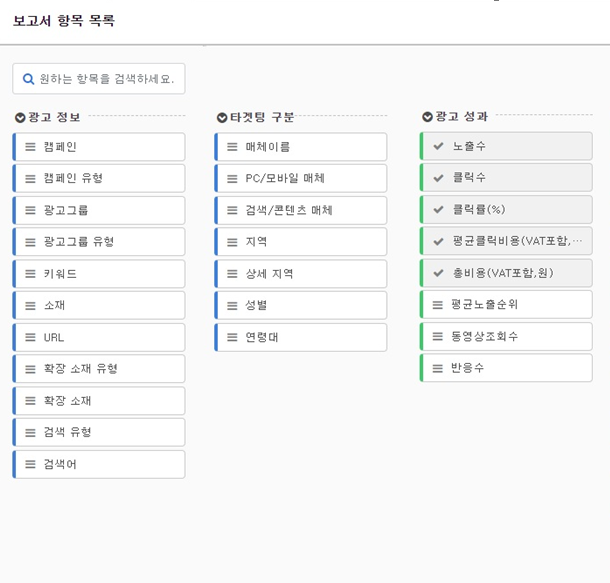Image resolution: width=610 pixels, height=583 pixels.
Task: Choose the PC/모바일 매체 item
Action: (301, 179)
